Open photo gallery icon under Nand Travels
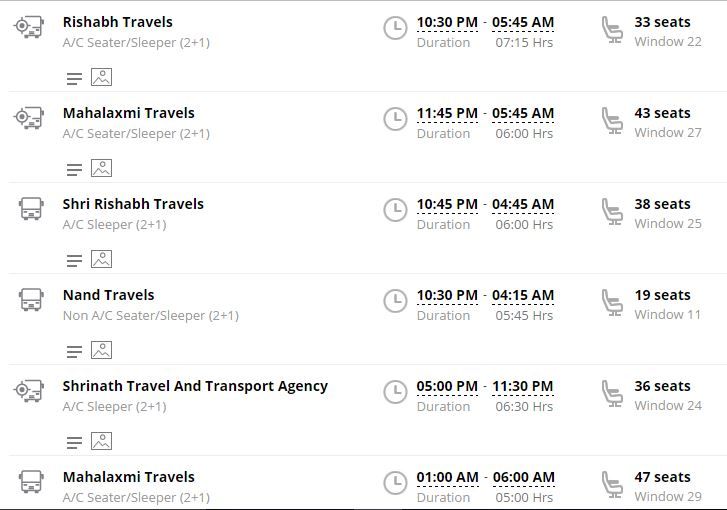The height and width of the screenshot is (510, 727). [x=102, y=350]
